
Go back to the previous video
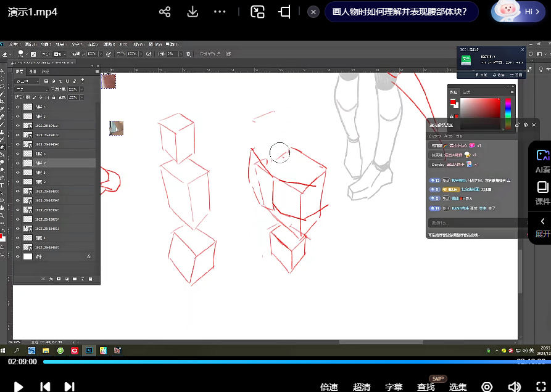pyautogui.click(x=45, y=386)
